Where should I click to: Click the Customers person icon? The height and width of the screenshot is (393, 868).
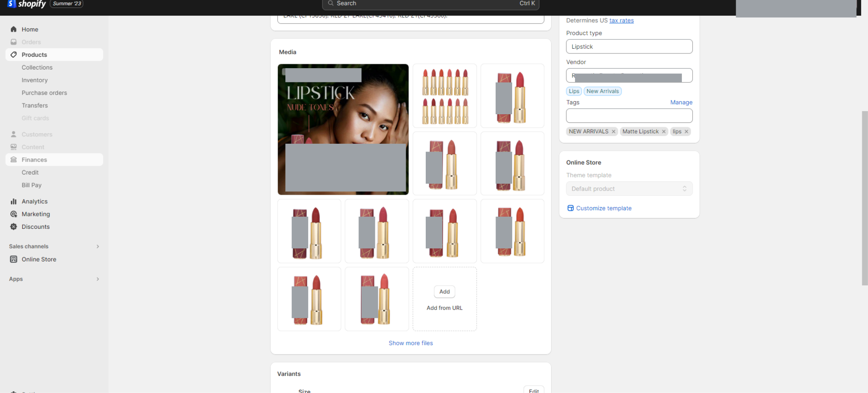pyautogui.click(x=13, y=135)
